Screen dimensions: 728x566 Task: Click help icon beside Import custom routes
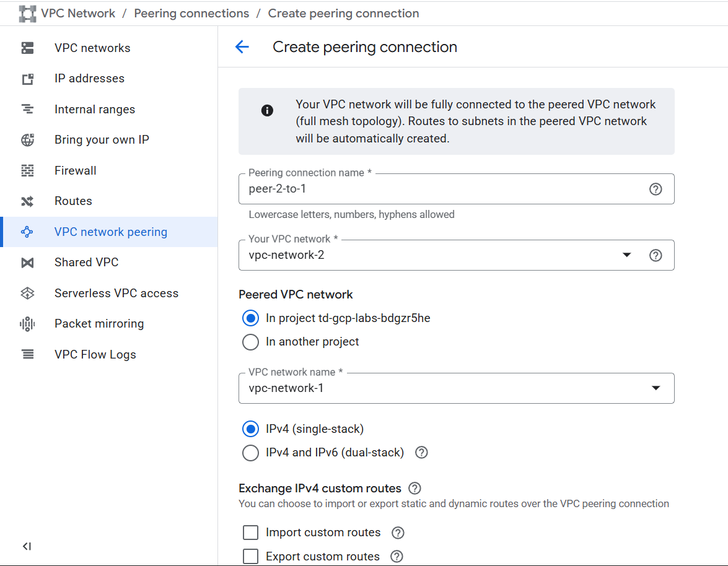[398, 533]
